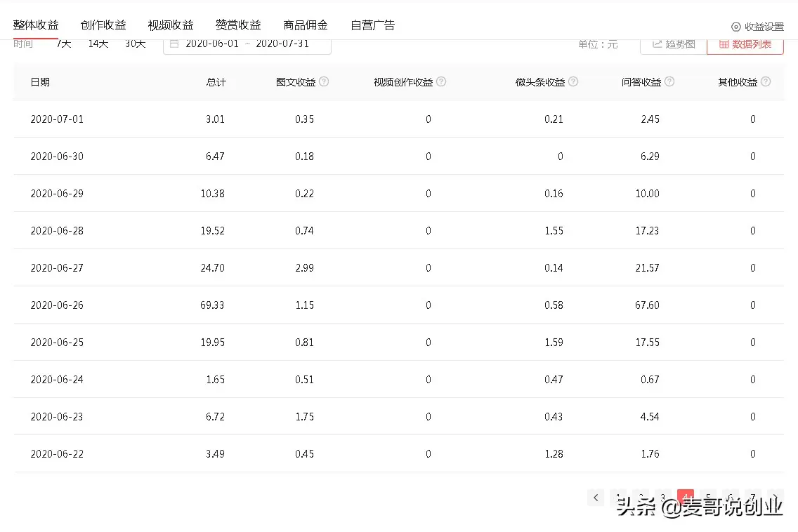Switch to 整体收益 tab

36,25
